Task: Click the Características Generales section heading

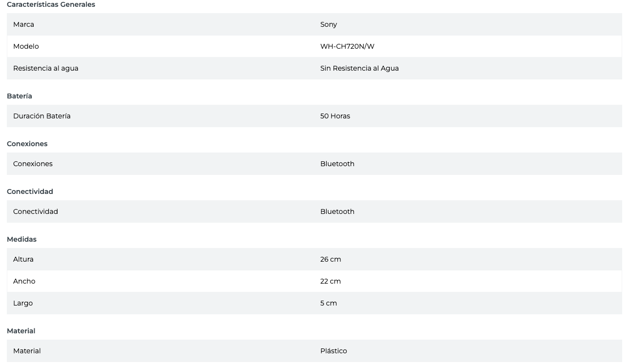Action: (51, 5)
